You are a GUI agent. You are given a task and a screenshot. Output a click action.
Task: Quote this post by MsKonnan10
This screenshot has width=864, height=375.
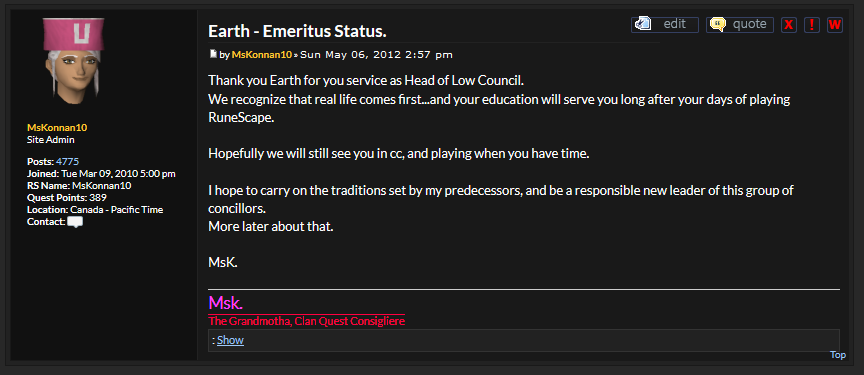tap(740, 25)
